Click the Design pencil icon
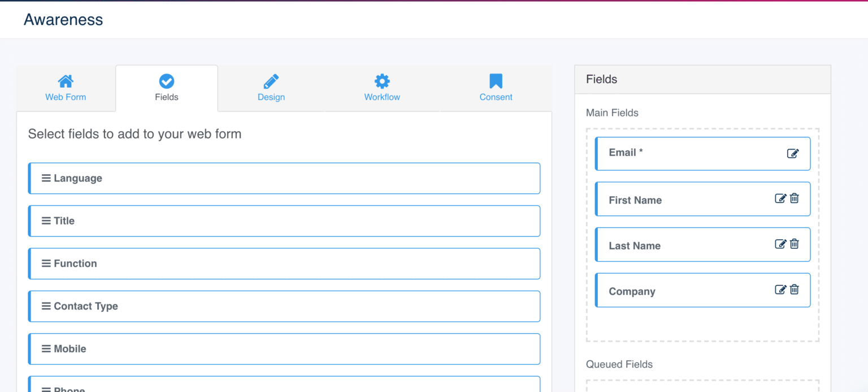The image size is (868, 392). click(x=271, y=80)
